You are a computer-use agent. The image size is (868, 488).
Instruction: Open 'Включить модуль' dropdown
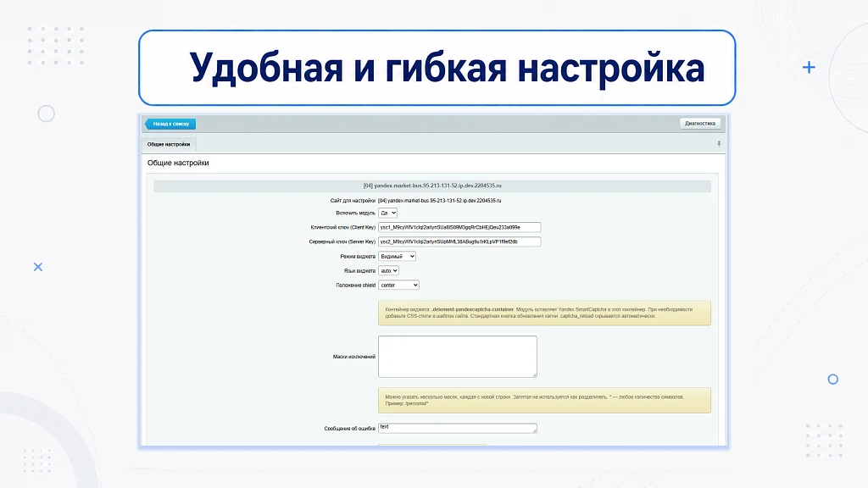[x=387, y=213]
